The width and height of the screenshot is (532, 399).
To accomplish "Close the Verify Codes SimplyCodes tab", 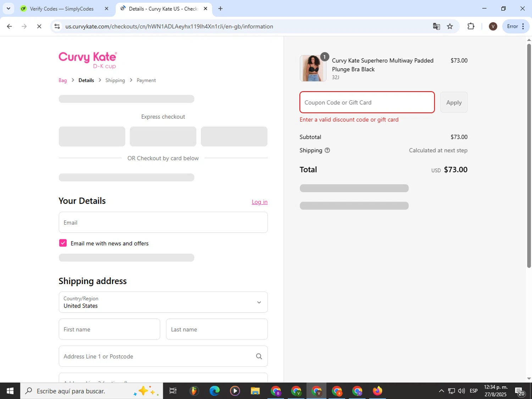I will [x=106, y=9].
